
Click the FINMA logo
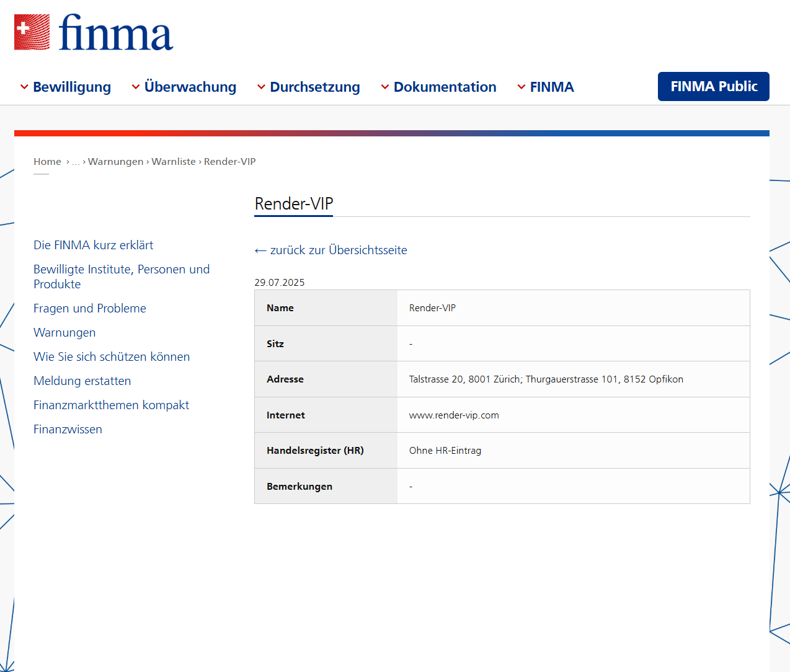point(94,32)
